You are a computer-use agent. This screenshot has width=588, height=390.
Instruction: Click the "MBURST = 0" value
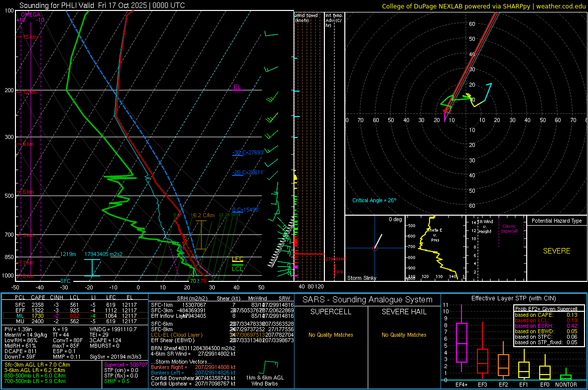[x=104, y=346]
